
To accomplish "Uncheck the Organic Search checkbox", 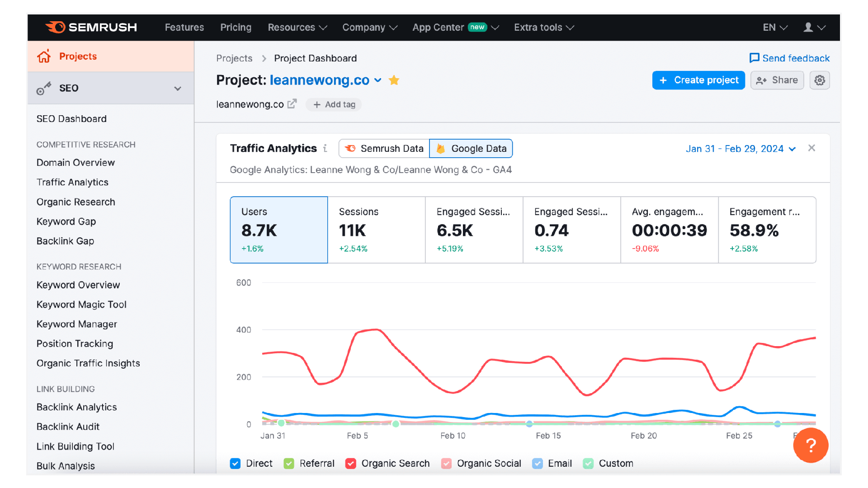I will pyautogui.click(x=350, y=463).
